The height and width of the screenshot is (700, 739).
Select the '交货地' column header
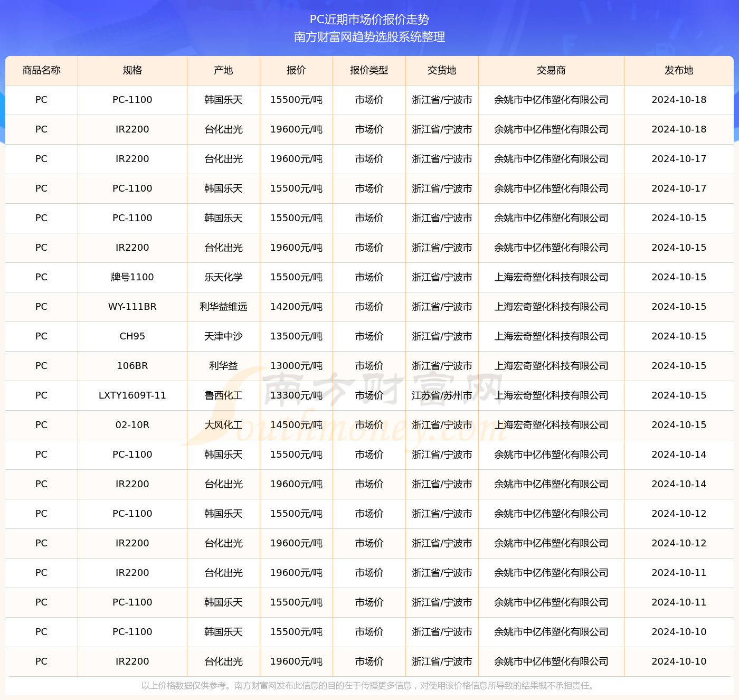[442, 70]
